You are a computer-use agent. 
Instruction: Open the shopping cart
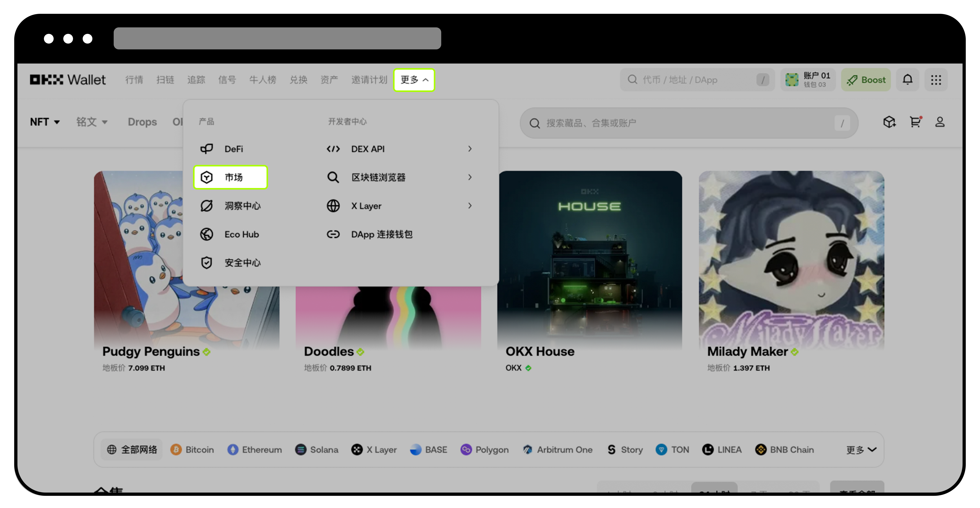915,122
